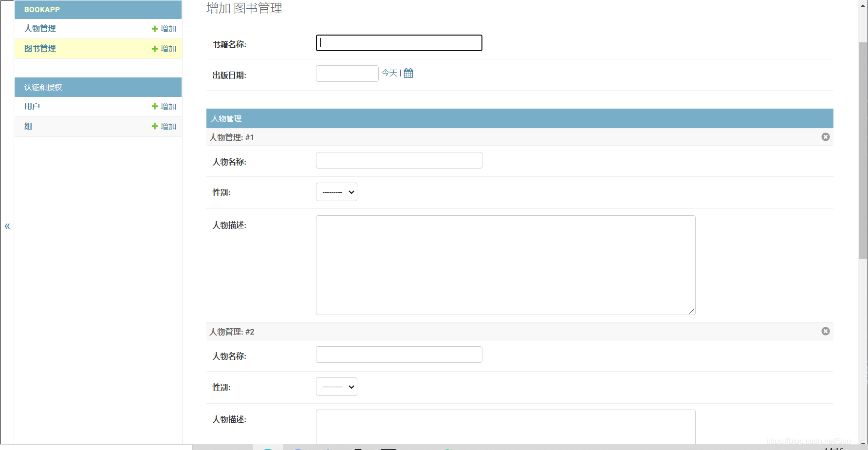Open 图书管理 link in sidebar
Image resolution: width=868 pixels, height=450 pixels.
coord(40,49)
